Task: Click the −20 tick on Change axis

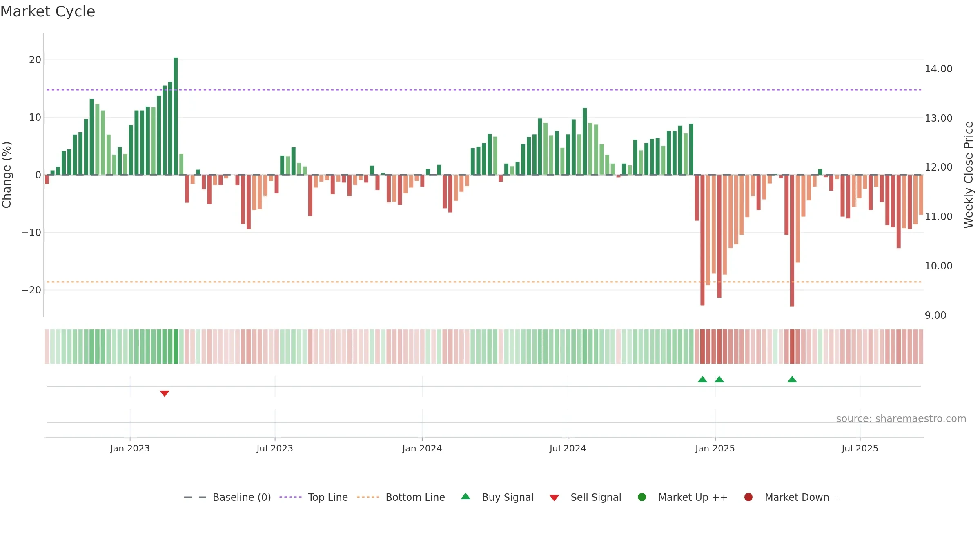Action: click(31, 290)
